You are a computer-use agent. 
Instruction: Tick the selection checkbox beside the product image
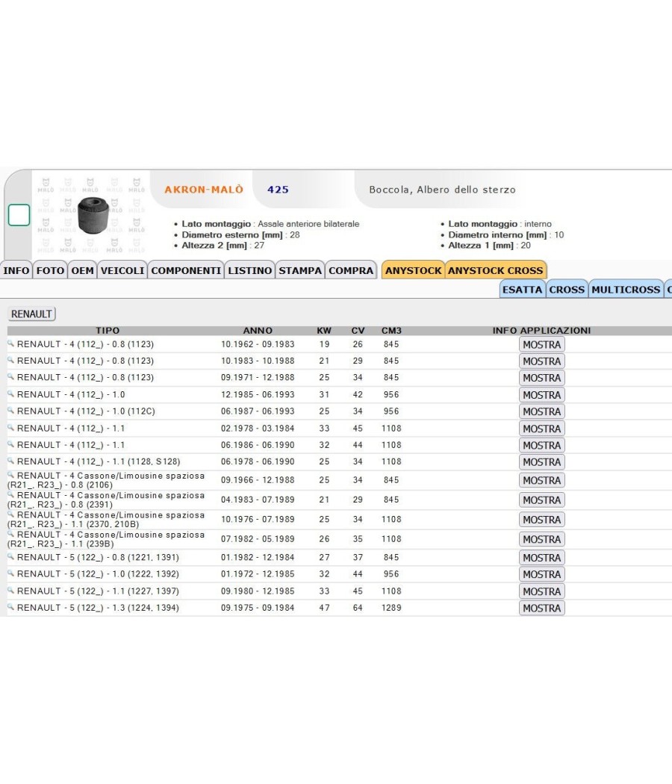point(19,215)
